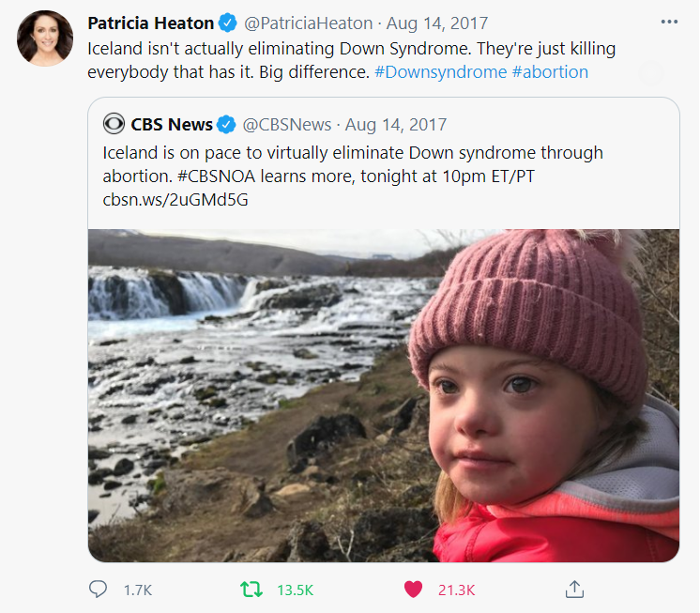Open the waterfall photo in quoted tweet
700x613 pixels.
tap(384, 395)
